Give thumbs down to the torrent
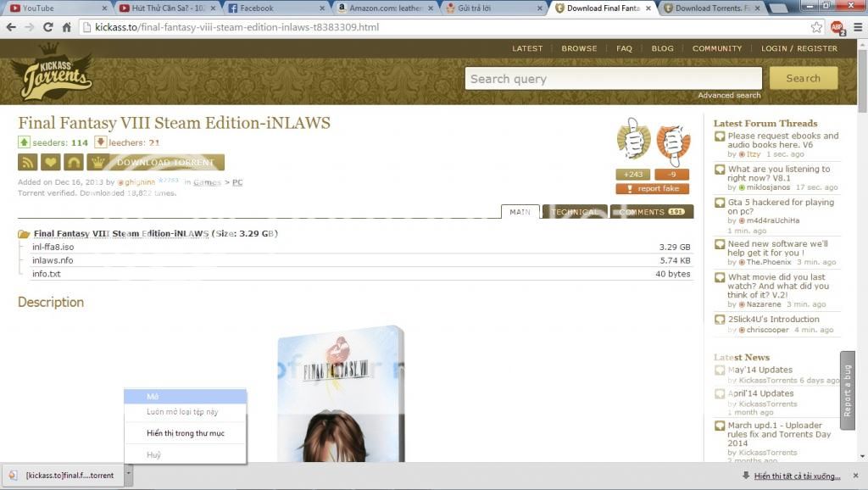This screenshot has width=868, height=490. click(673, 145)
